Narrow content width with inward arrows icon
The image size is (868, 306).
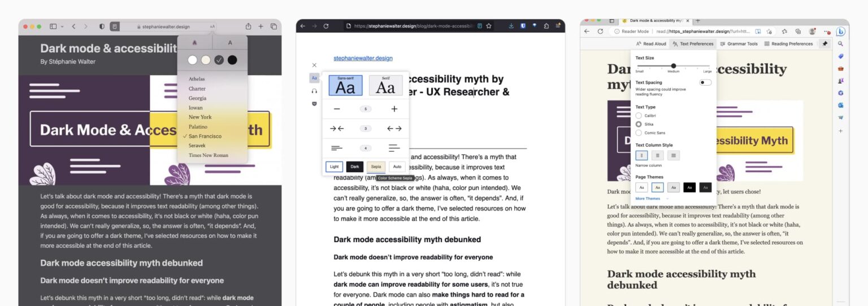point(337,129)
